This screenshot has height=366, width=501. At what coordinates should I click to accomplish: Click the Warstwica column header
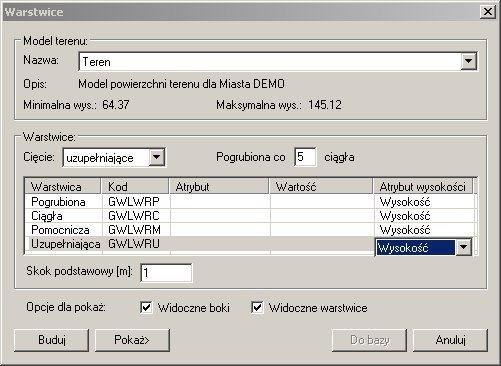coord(63,186)
